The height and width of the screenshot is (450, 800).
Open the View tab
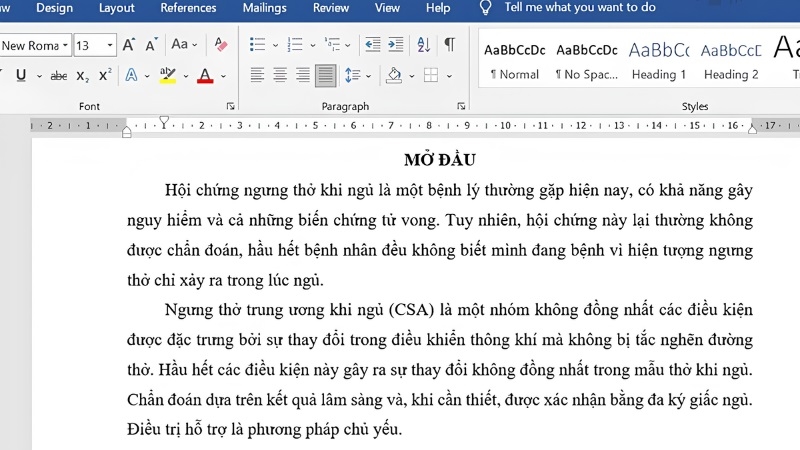(387, 8)
